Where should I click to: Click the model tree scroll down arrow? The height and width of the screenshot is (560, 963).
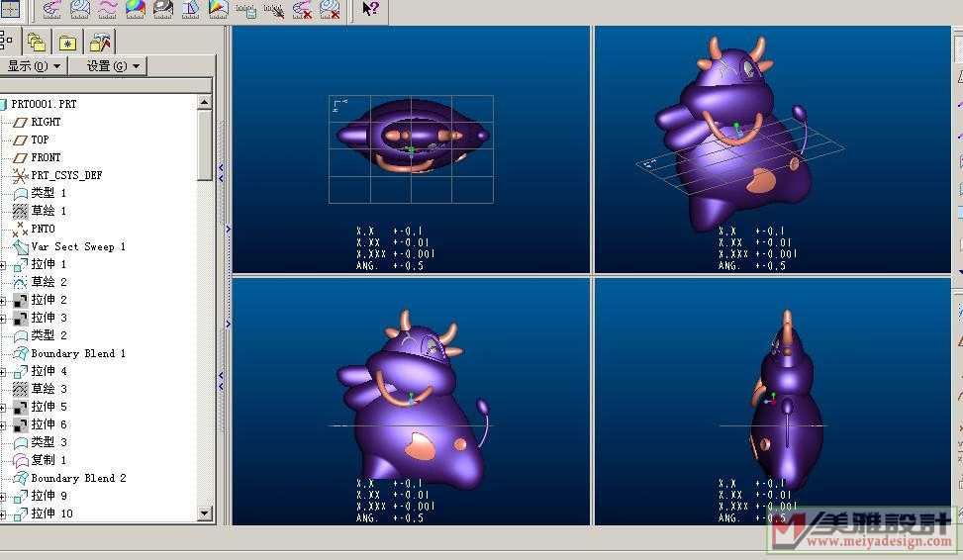point(205,513)
